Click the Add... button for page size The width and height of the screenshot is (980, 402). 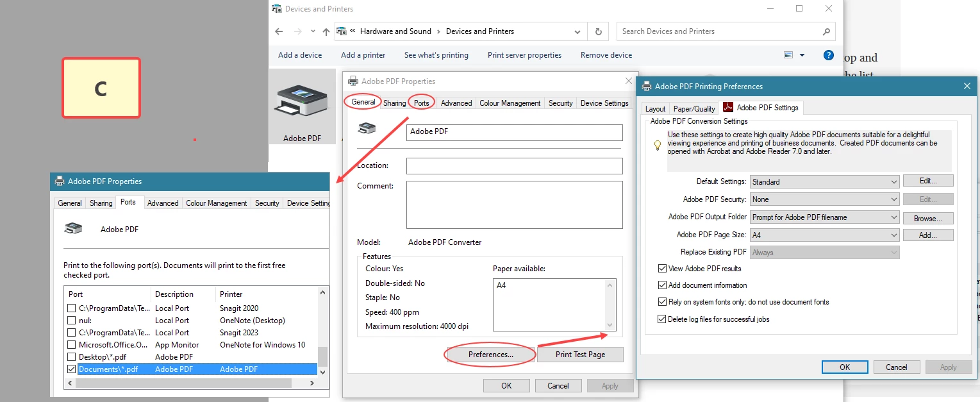pyautogui.click(x=928, y=235)
